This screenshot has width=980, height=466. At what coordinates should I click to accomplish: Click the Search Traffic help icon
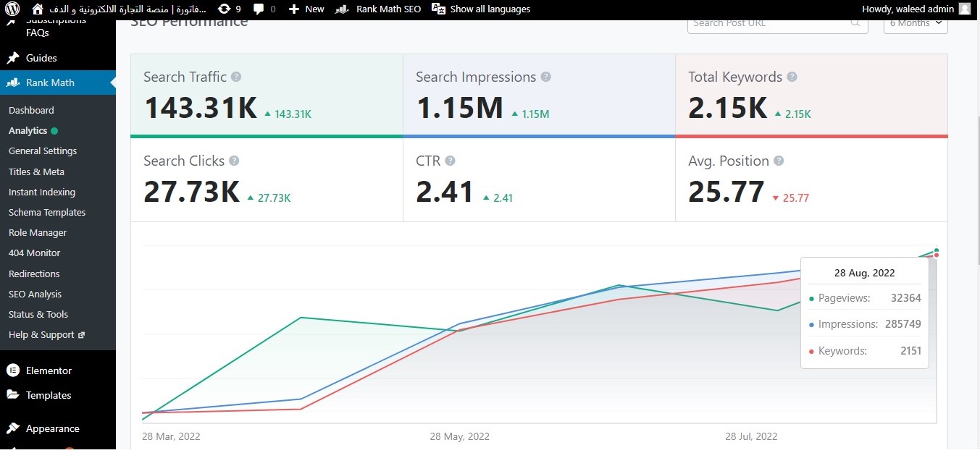click(x=236, y=77)
